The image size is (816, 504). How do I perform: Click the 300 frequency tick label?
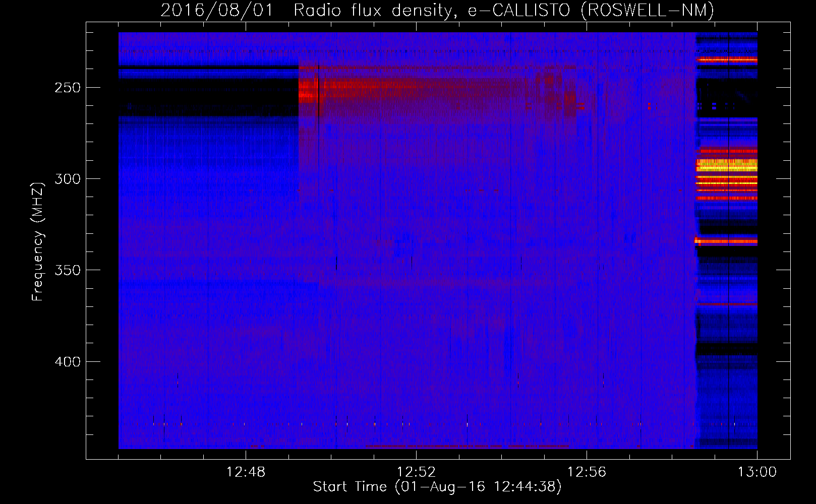(x=68, y=179)
